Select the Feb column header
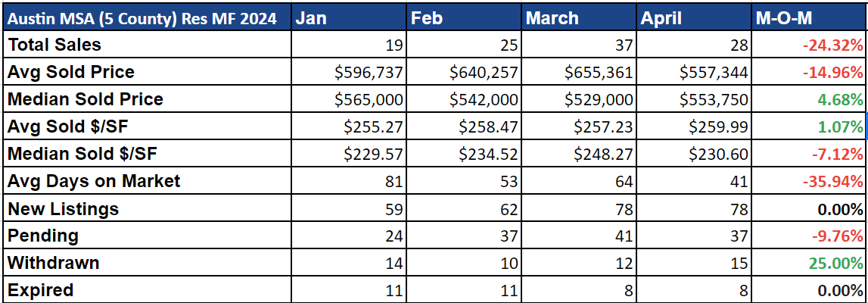This screenshot has width=868, height=303. click(x=426, y=17)
